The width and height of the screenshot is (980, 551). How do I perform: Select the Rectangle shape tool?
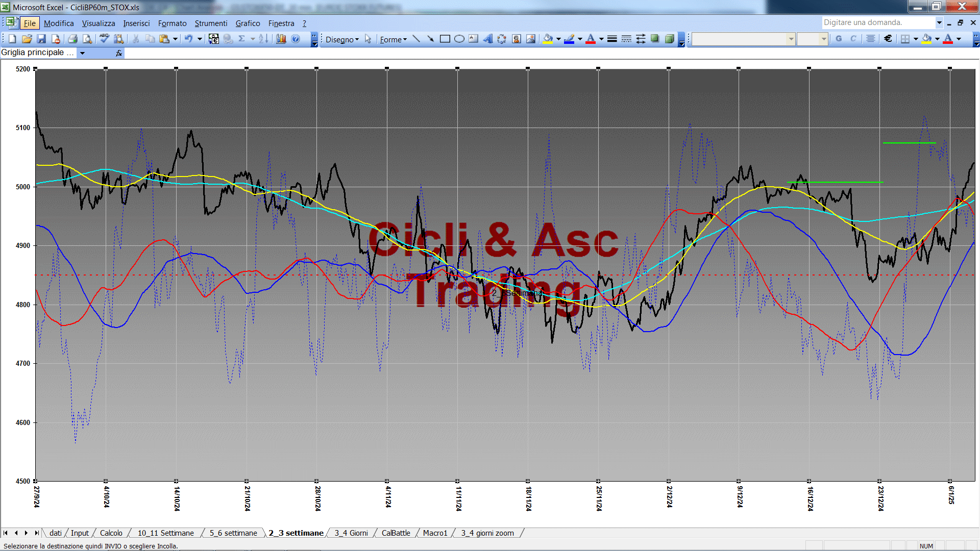click(x=445, y=39)
